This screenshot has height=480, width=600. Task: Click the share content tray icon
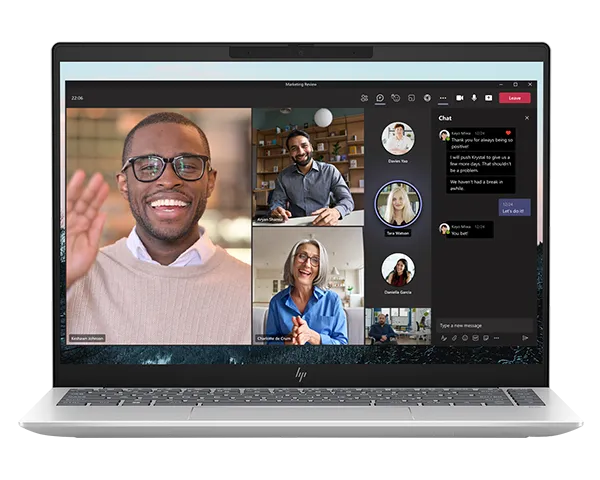pos(489,98)
